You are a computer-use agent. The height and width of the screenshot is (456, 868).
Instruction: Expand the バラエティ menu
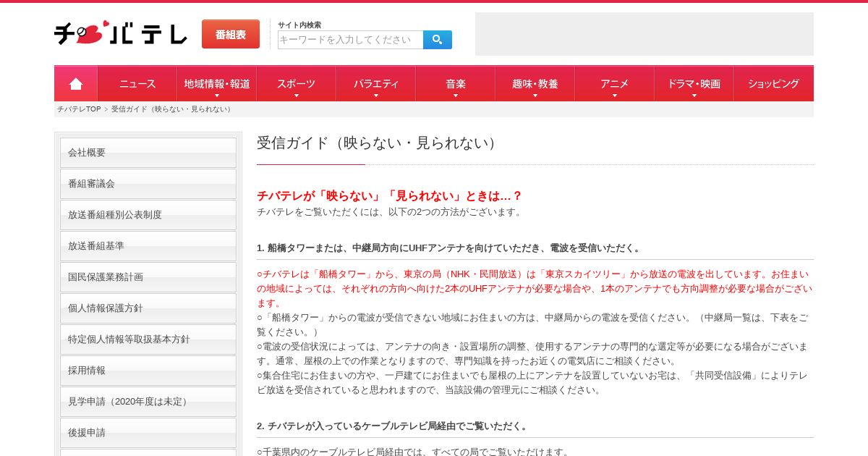(x=376, y=84)
